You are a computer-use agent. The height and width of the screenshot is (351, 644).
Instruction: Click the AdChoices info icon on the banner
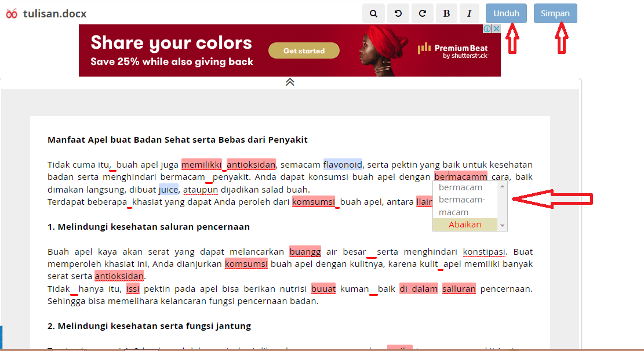489,28
